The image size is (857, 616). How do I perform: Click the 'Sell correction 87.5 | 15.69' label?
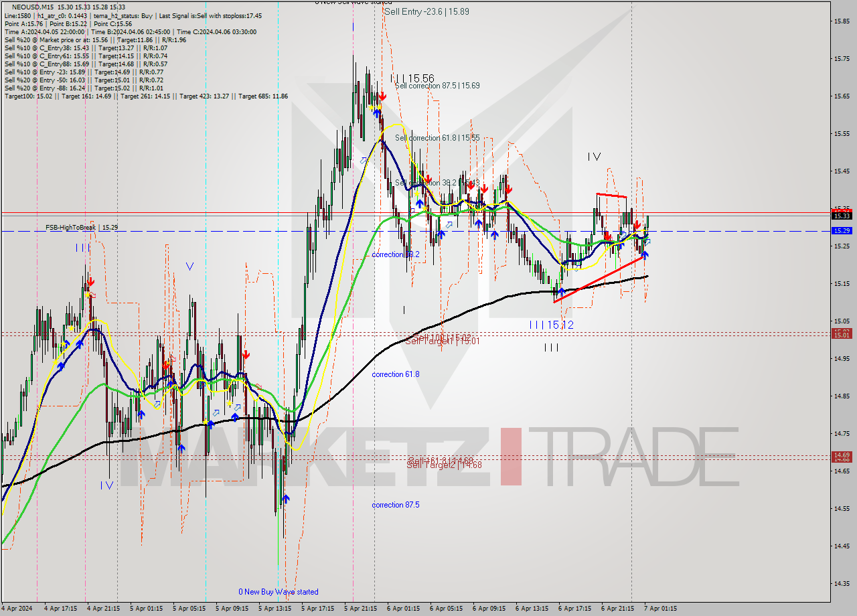pyautogui.click(x=437, y=86)
